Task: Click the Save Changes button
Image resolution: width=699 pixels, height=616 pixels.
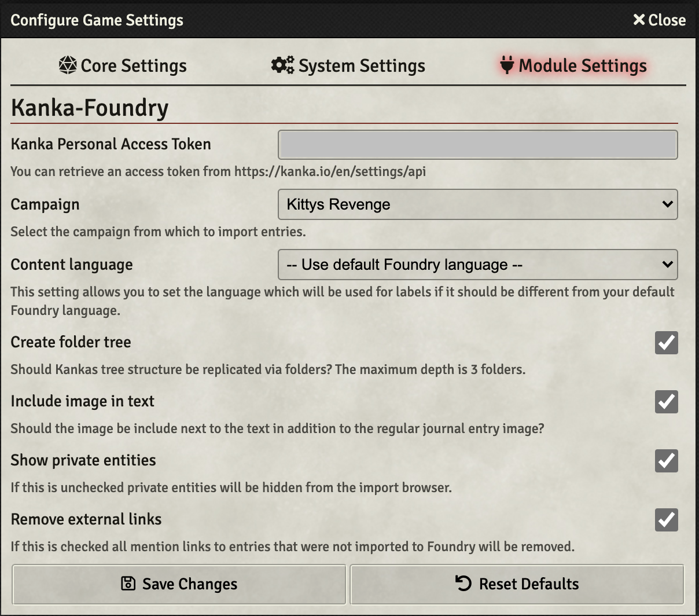Action: click(x=179, y=584)
